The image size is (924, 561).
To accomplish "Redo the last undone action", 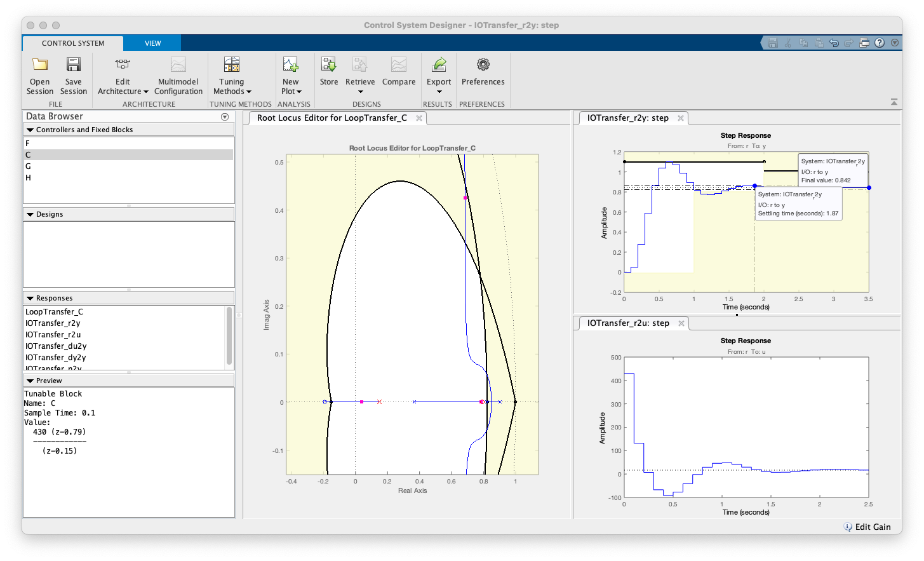I will coord(849,43).
